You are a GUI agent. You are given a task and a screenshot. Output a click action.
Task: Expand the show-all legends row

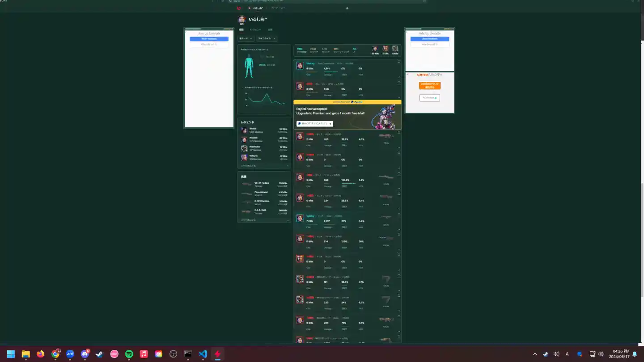pyautogui.click(x=264, y=165)
